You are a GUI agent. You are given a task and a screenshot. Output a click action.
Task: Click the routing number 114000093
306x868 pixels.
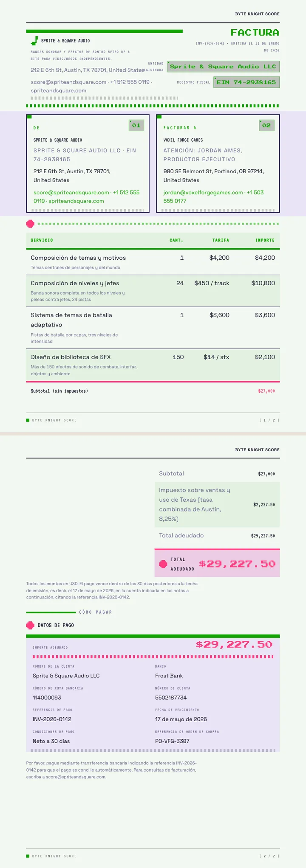coord(47,697)
